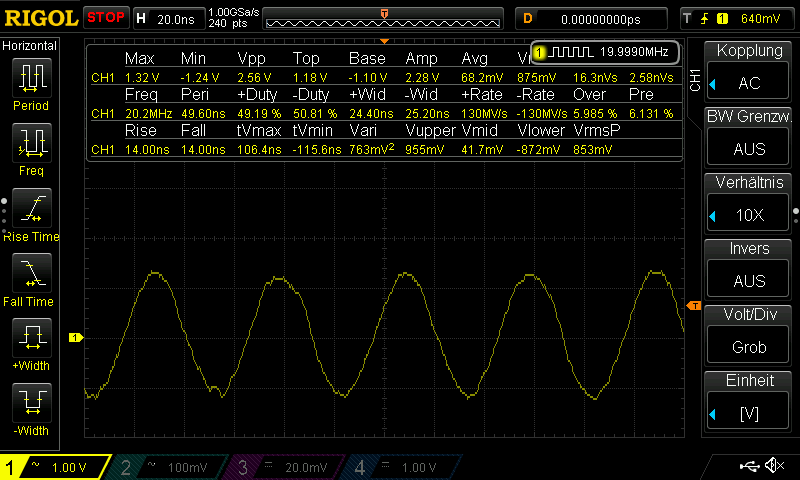
Task: Click the trigger level 640mV readout
Action: (x=760, y=19)
